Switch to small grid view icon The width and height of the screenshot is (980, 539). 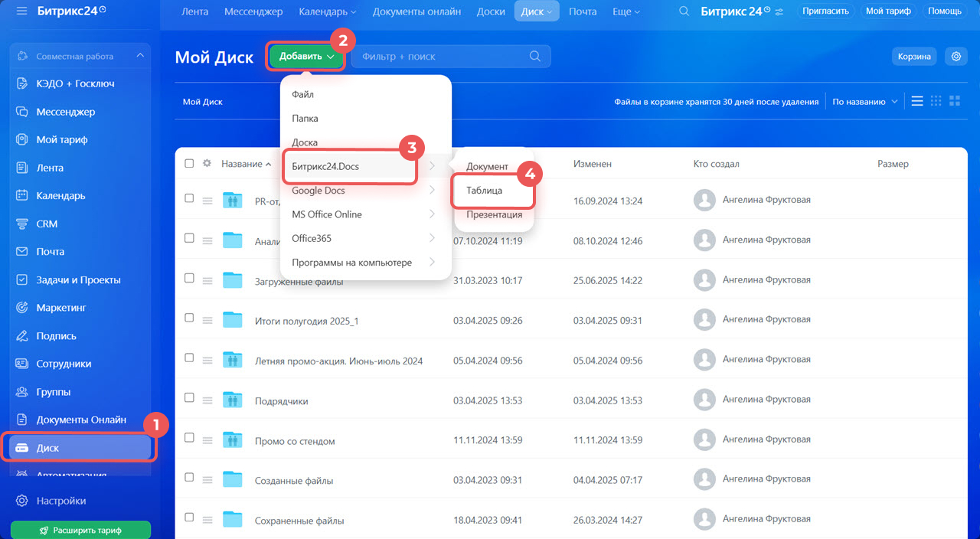pyautogui.click(x=936, y=101)
